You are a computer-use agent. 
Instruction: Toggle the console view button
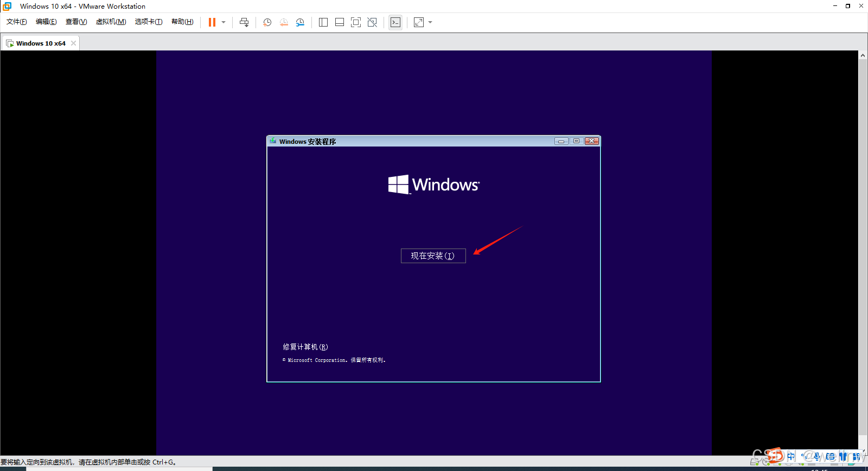[x=395, y=22]
